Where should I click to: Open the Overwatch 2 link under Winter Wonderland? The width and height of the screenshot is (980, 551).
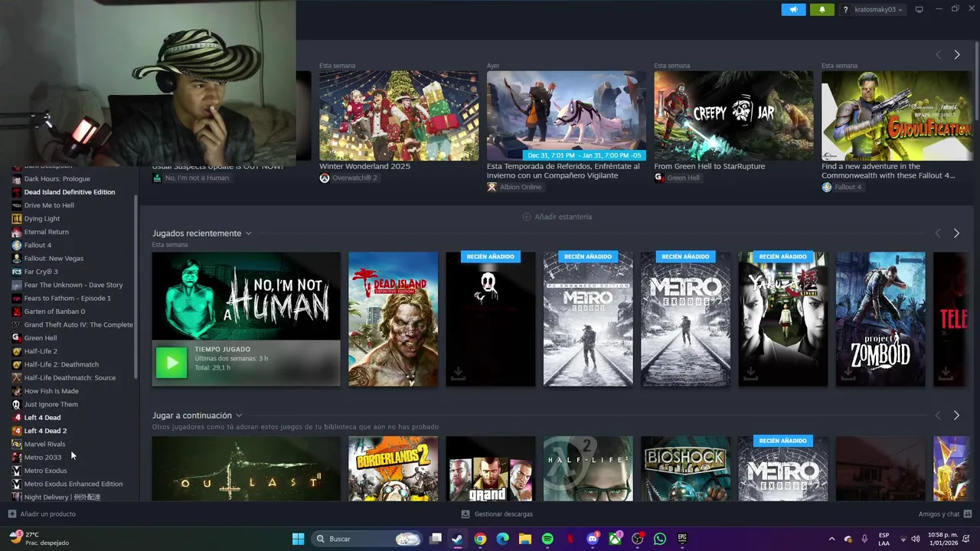[x=348, y=178]
